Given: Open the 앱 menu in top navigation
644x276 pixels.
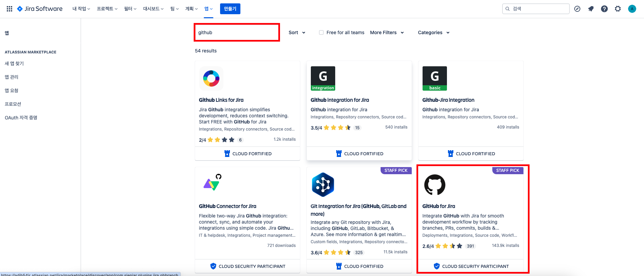Looking at the screenshot, I should (x=209, y=9).
